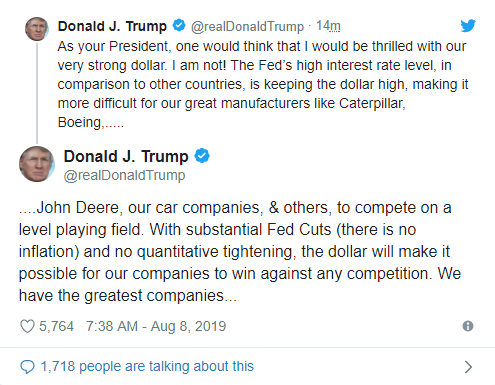Open large profile avatar in main tweet

(x=37, y=164)
